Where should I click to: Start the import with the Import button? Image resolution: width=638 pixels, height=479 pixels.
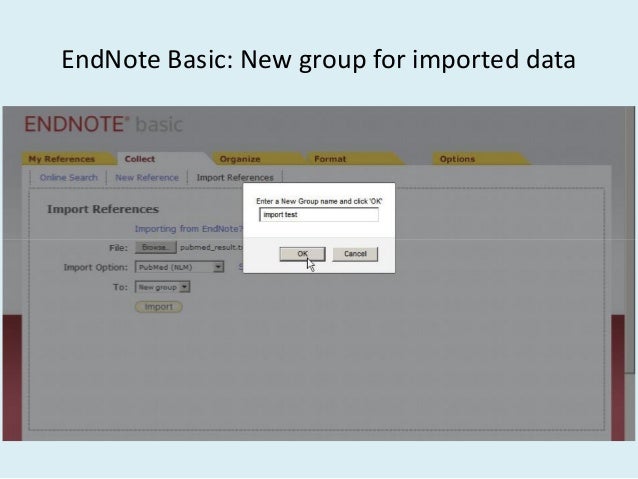[x=159, y=307]
